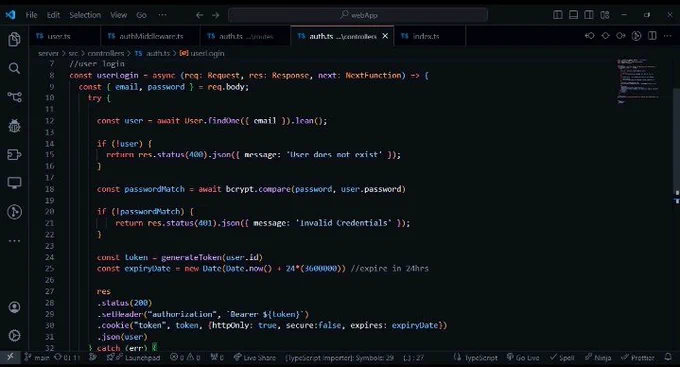Open the Explorer view in activity bar
Image resolution: width=680 pixels, height=367 pixels.
(x=14, y=39)
